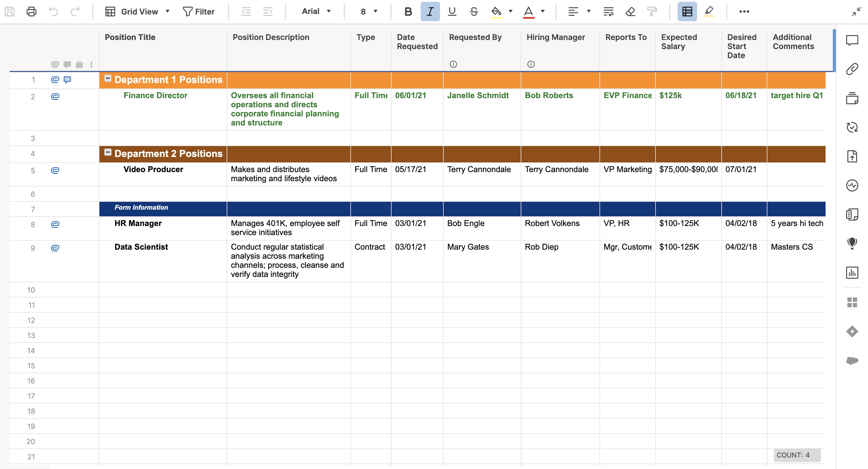Toggle Underline formatting
This screenshot has width=868, height=469.
pyautogui.click(x=452, y=12)
